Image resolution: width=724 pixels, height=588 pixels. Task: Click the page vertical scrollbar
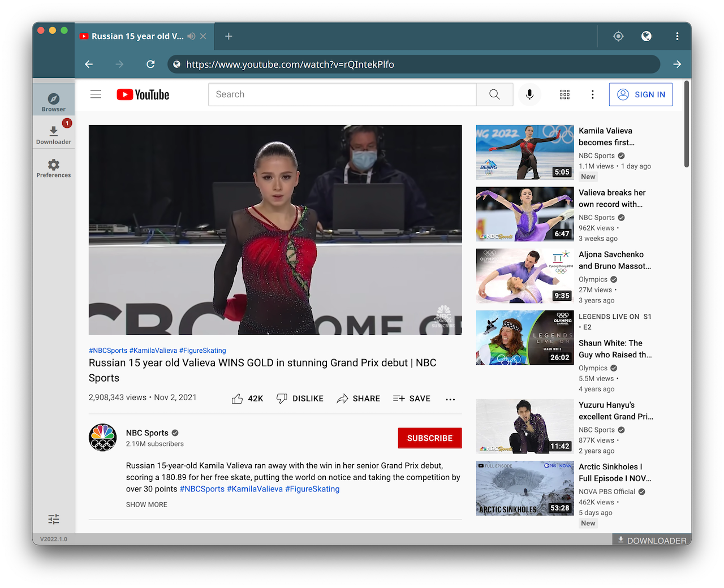[687, 124]
